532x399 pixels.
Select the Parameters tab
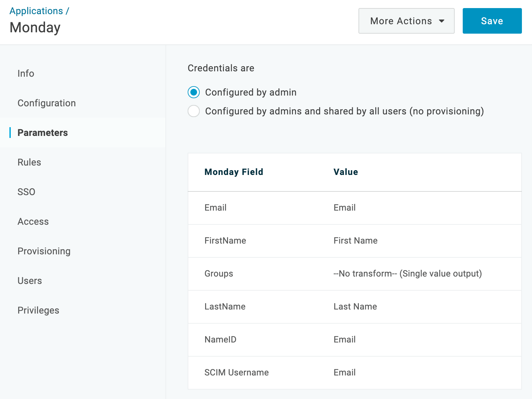pyautogui.click(x=83, y=133)
